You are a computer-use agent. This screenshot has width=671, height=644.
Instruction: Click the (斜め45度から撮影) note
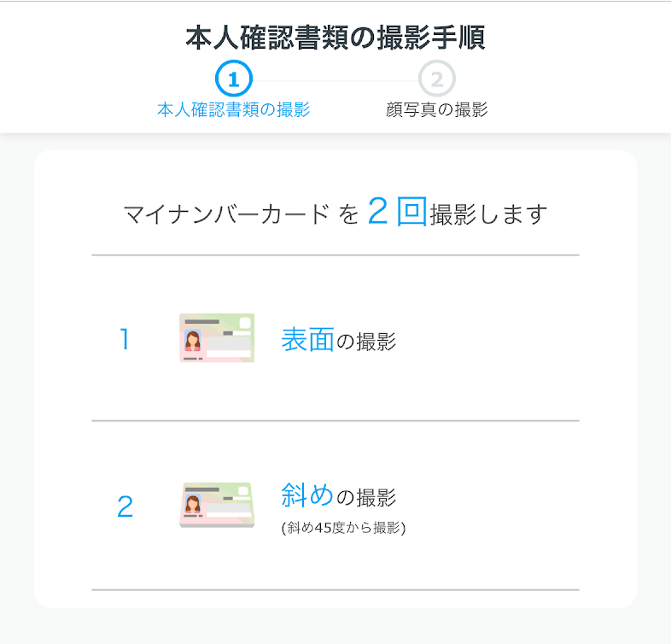[343, 528]
